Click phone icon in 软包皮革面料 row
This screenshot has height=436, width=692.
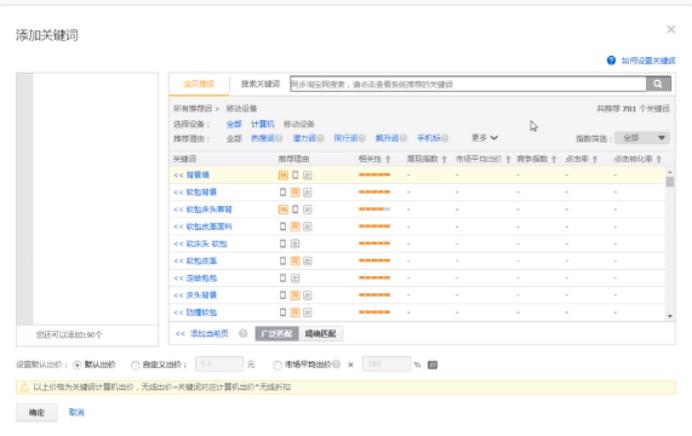coord(283,226)
